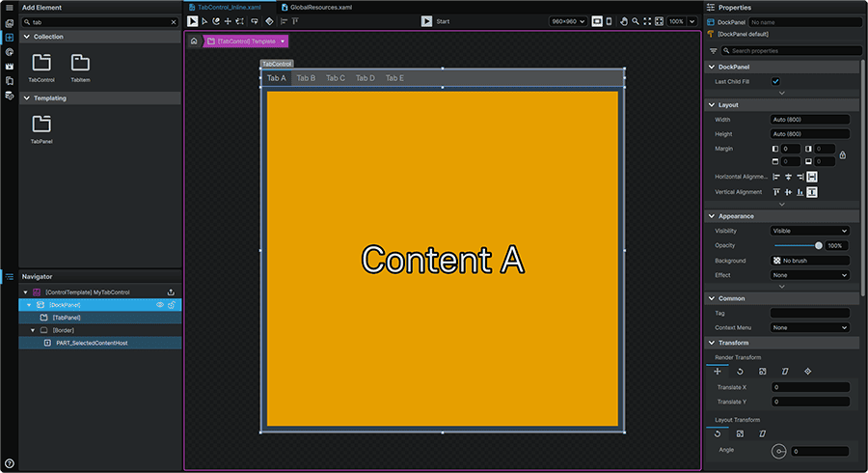
Task: Collapse the DockPanel properties section
Action: click(x=712, y=67)
